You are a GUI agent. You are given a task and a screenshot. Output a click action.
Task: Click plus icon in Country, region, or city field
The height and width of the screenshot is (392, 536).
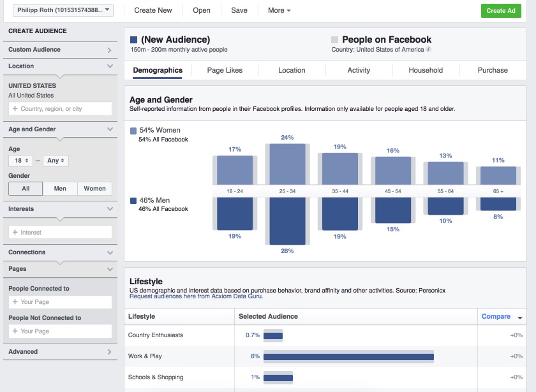tap(15, 108)
